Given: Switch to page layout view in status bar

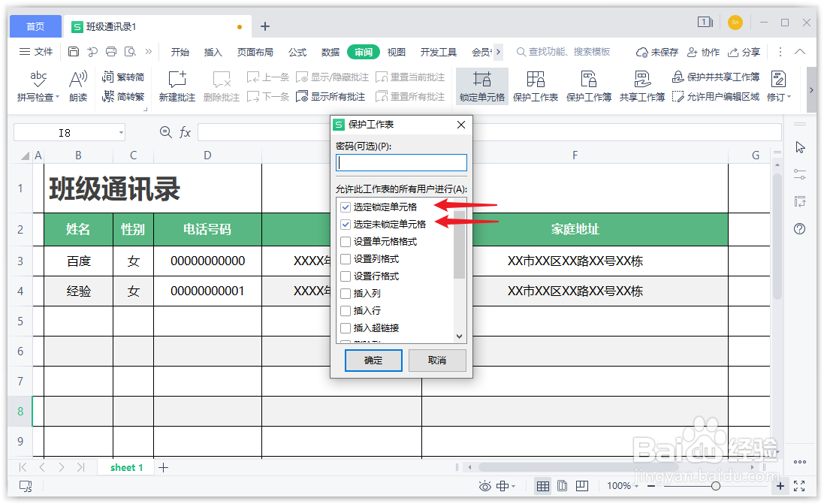Looking at the screenshot, I should (x=563, y=486).
